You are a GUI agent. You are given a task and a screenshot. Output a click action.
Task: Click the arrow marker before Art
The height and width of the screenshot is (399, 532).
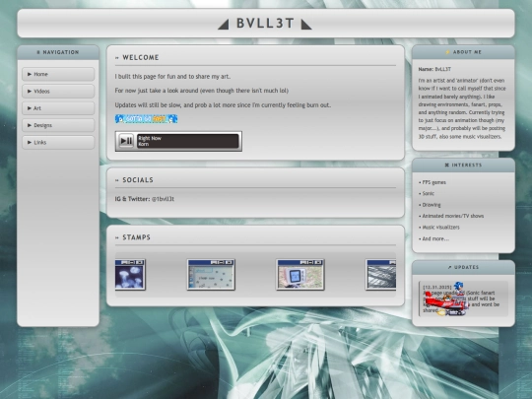click(x=30, y=108)
